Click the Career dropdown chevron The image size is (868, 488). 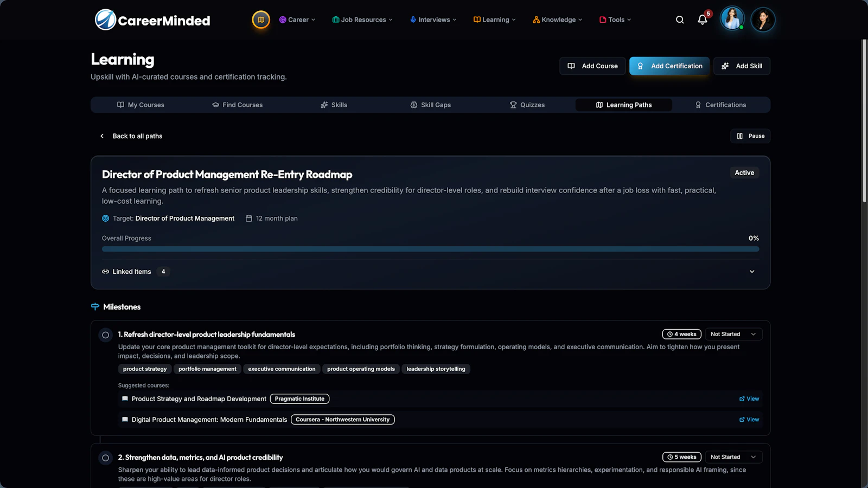[313, 20]
